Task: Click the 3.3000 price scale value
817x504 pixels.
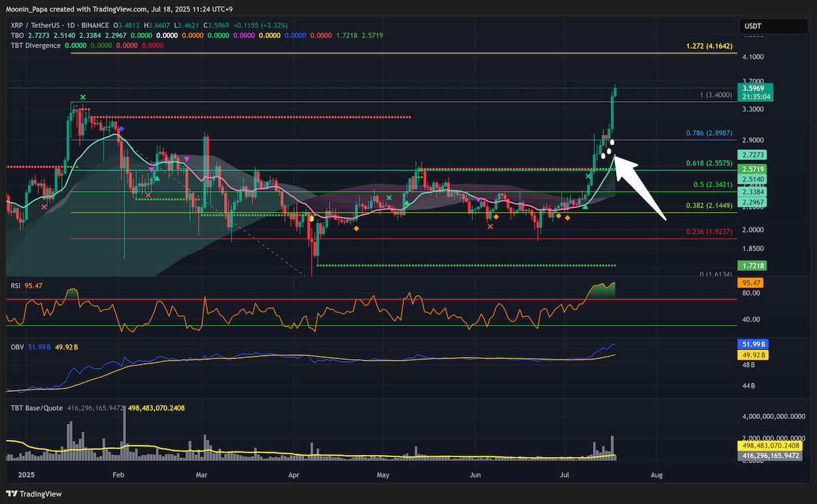Action: pyautogui.click(x=753, y=109)
